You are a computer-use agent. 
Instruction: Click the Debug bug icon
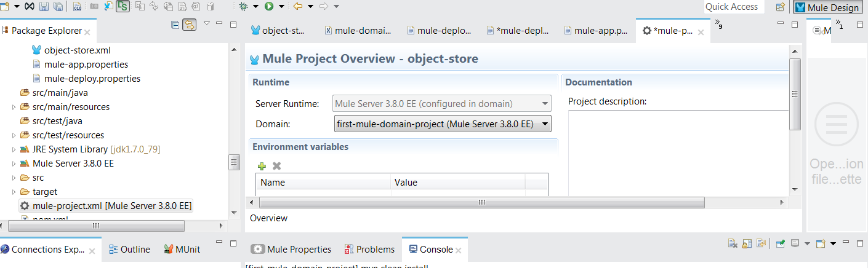click(244, 7)
